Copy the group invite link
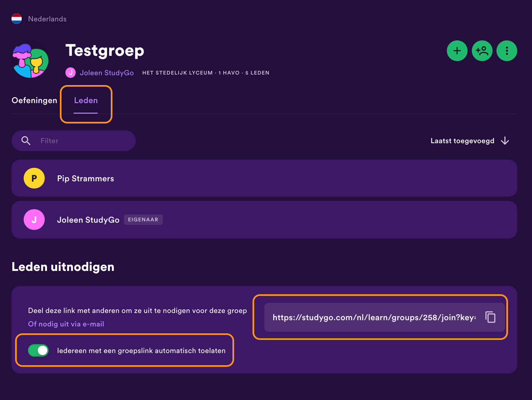 click(x=490, y=317)
